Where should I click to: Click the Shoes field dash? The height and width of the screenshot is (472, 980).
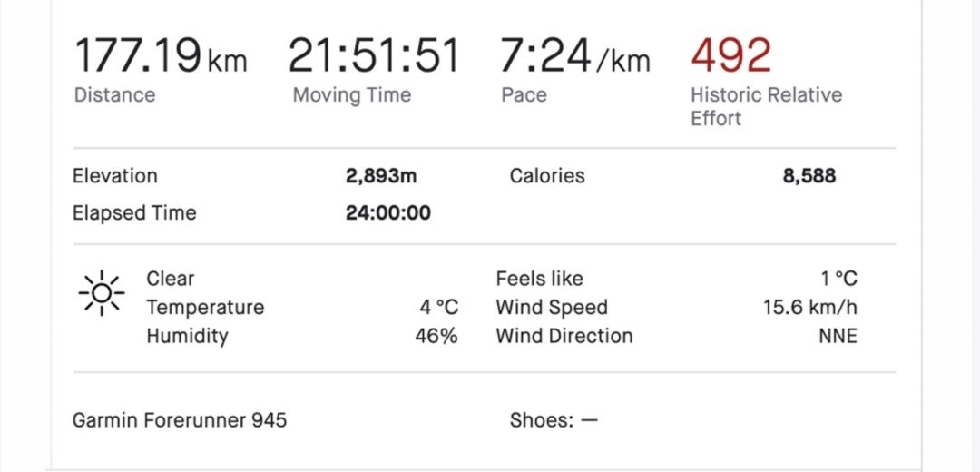[590, 420]
